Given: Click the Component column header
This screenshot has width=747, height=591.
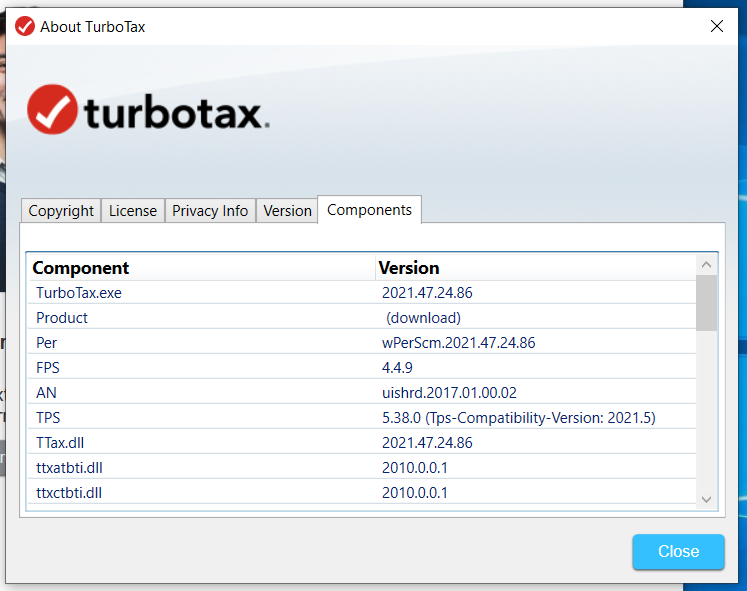Looking at the screenshot, I should click(x=202, y=268).
